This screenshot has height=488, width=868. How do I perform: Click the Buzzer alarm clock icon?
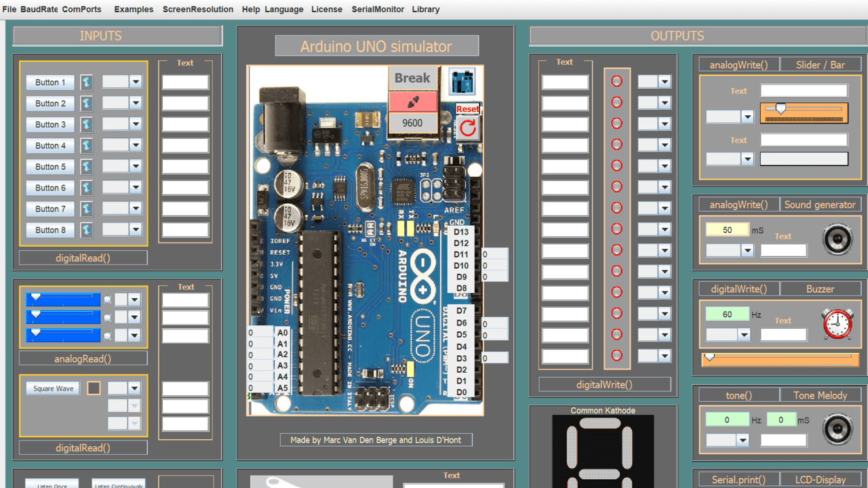(x=837, y=323)
